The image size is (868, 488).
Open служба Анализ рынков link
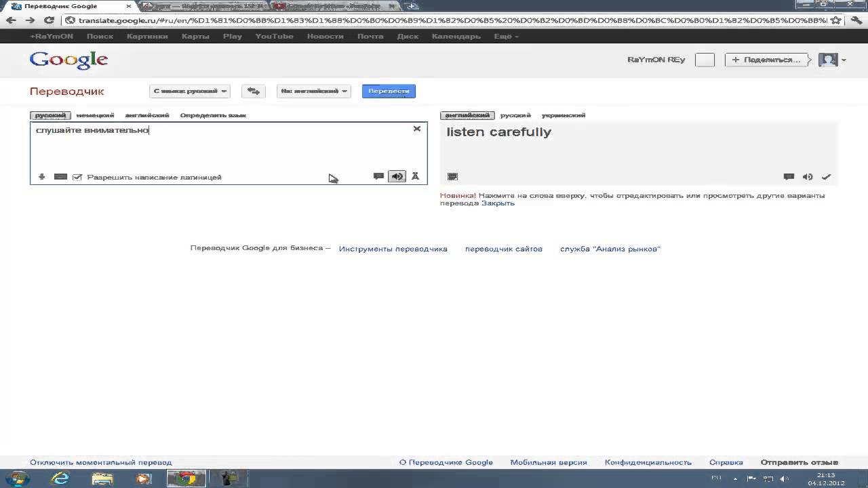pos(610,249)
